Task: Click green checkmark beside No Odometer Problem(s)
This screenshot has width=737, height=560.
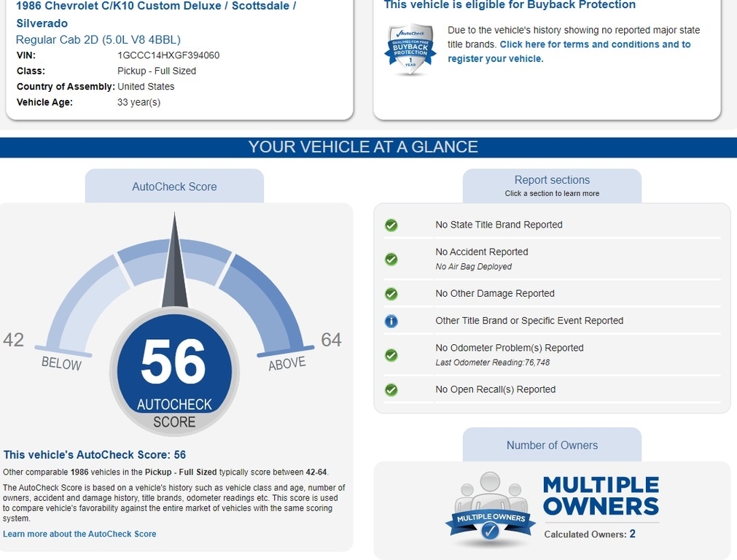Action: click(391, 355)
